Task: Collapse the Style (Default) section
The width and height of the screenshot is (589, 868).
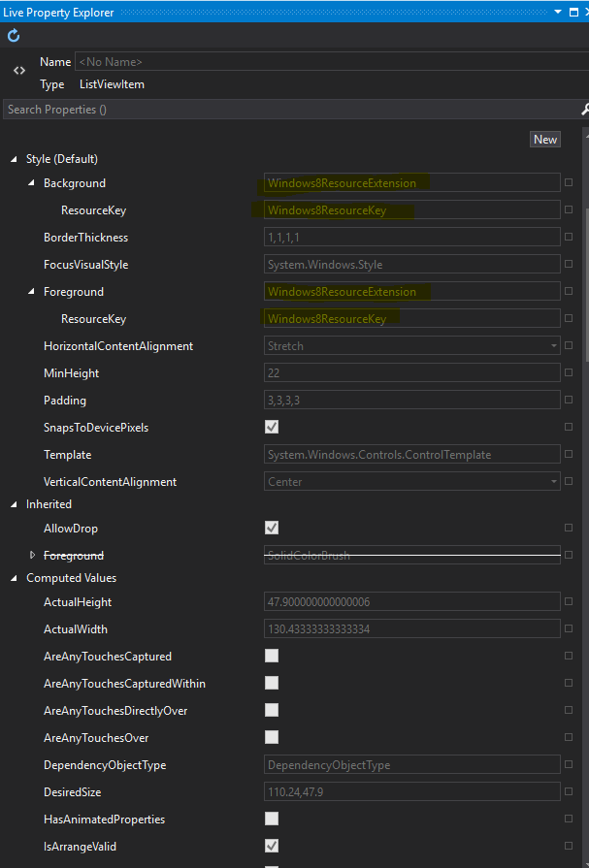Action: pos(14,159)
